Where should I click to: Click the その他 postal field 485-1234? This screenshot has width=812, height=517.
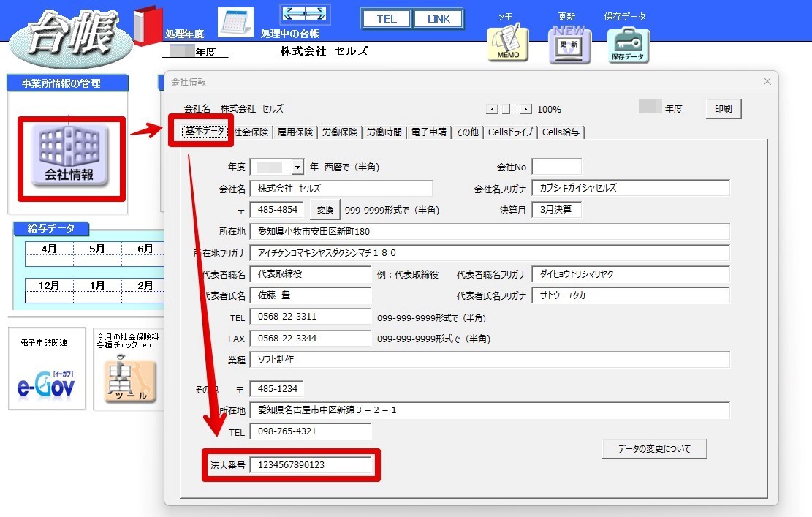(277, 388)
